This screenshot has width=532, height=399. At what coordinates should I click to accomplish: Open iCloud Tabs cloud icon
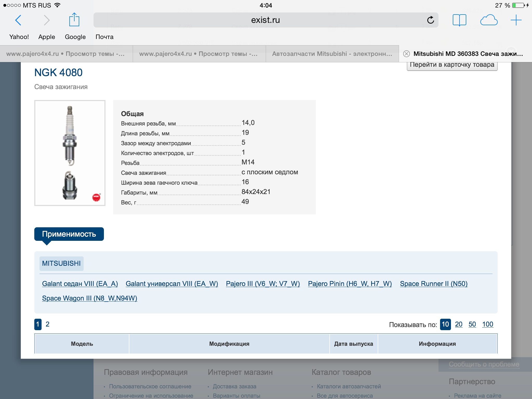[489, 20]
